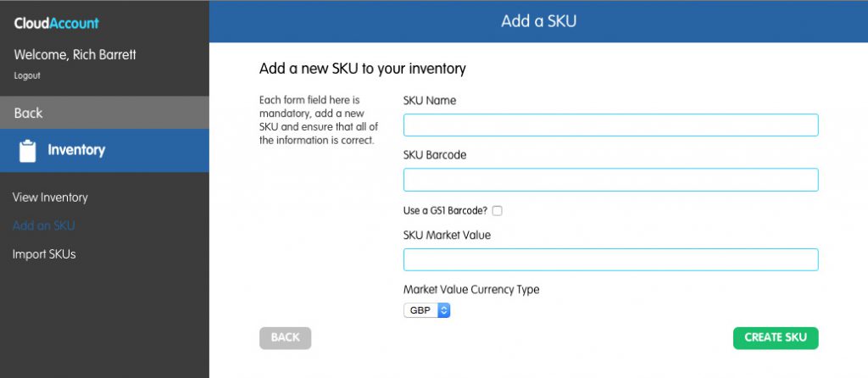Click the grey BACK button
Image resolution: width=868 pixels, height=378 pixels.
tap(285, 338)
